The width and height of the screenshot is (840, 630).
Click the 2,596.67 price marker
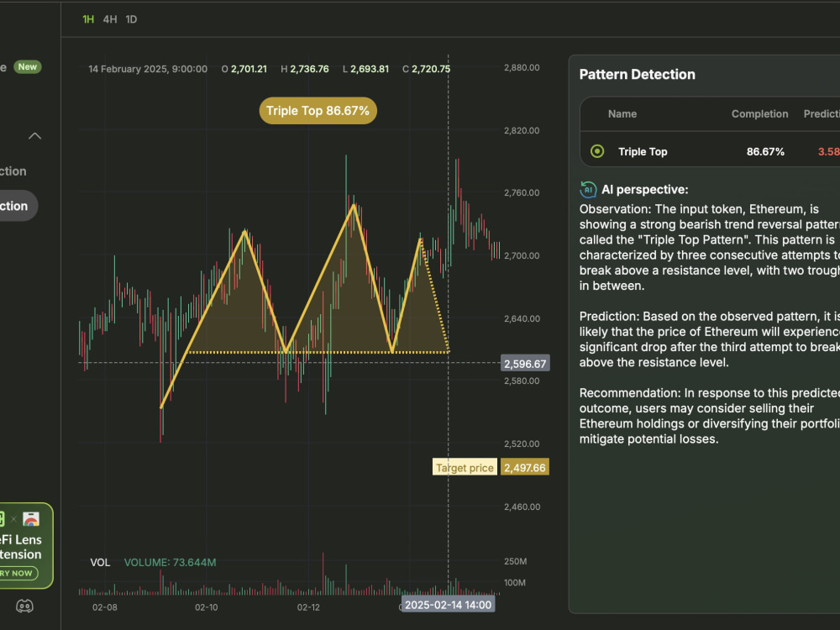tap(525, 363)
